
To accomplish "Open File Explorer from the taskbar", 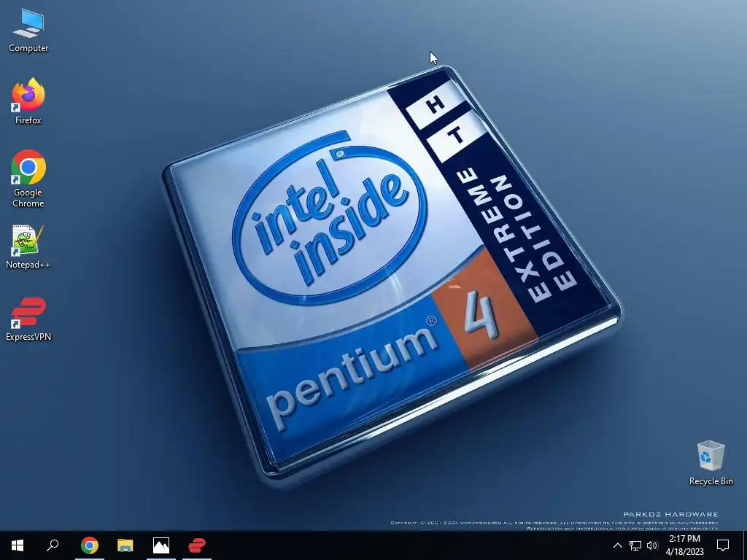I will click(x=125, y=545).
